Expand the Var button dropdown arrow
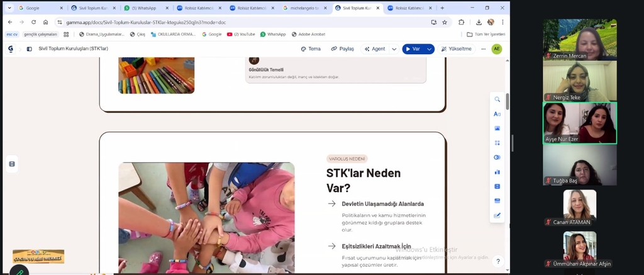This screenshot has width=644, height=275. pos(430,49)
